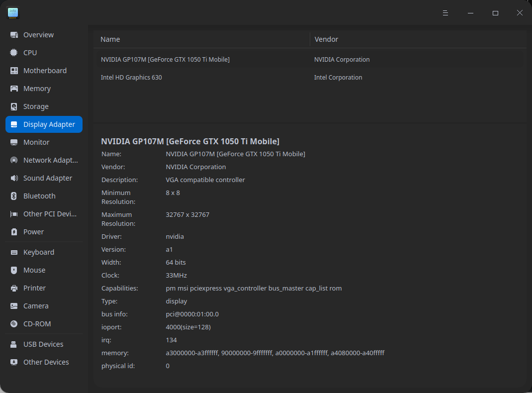Click the Intel Corporation vendor cell
The height and width of the screenshot is (393, 532).
tap(338, 78)
